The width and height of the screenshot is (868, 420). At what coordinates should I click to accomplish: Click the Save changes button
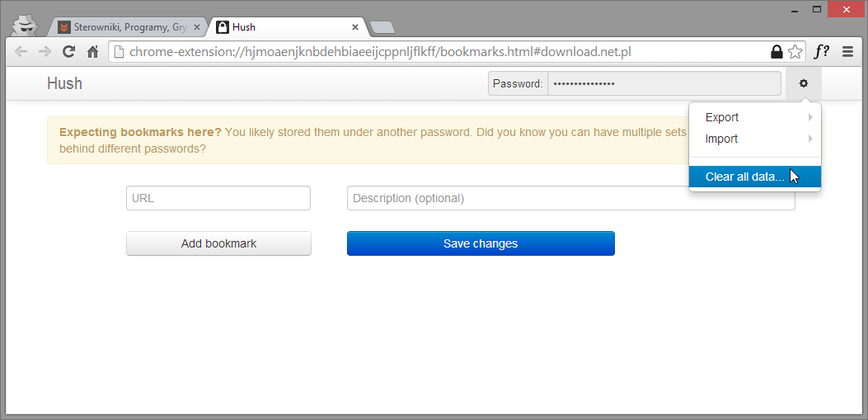point(481,243)
